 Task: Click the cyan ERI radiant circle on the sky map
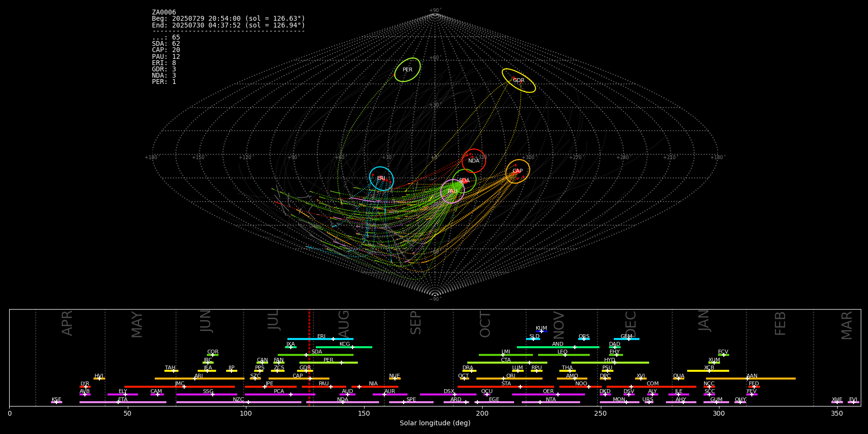[x=381, y=178]
